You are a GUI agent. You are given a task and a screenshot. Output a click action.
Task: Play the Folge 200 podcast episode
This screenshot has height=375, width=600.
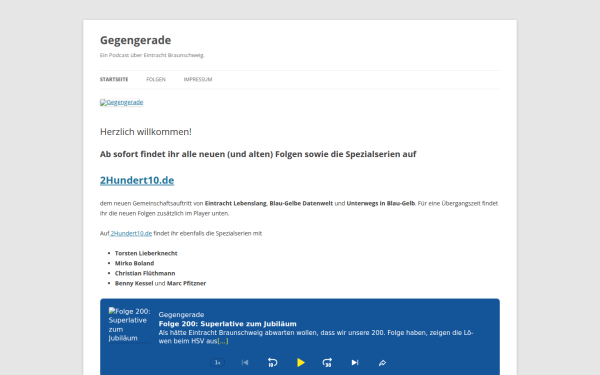click(x=301, y=362)
